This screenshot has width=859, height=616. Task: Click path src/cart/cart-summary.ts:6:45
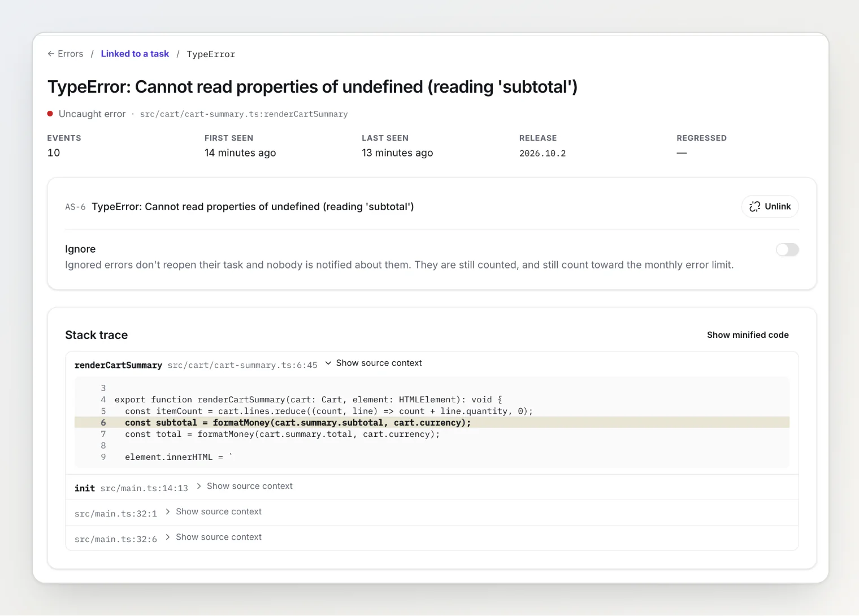pos(242,365)
